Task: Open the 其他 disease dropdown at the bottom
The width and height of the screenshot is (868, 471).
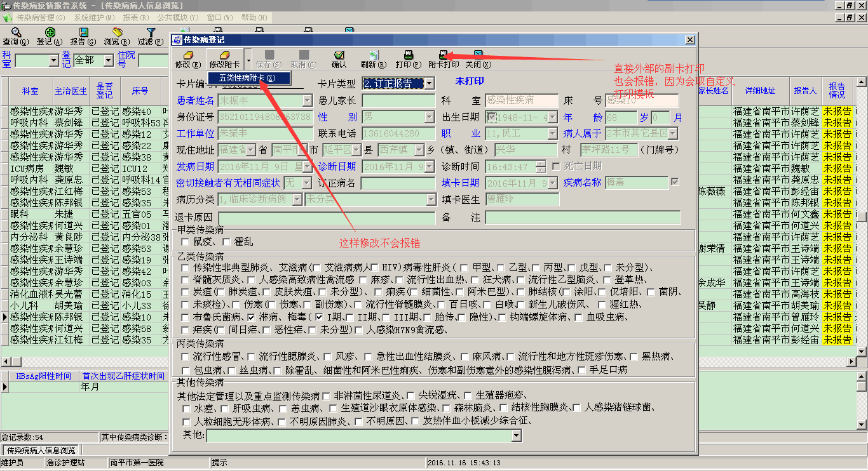Action: tap(517, 435)
